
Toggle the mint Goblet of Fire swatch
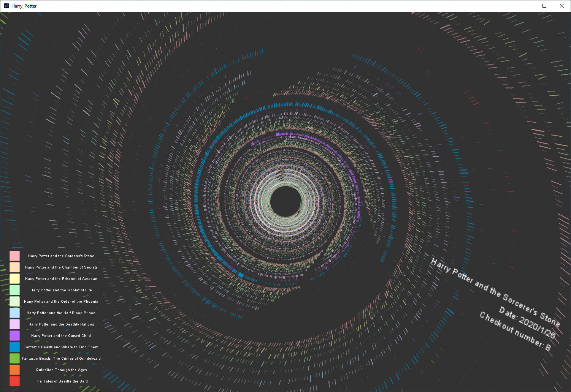coord(14,290)
